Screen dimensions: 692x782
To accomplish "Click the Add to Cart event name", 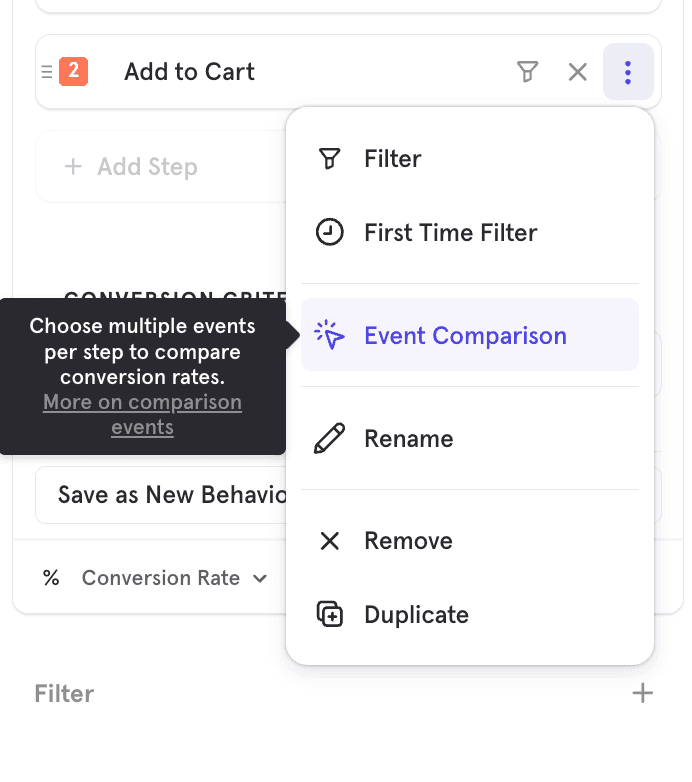I will click(189, 72).
